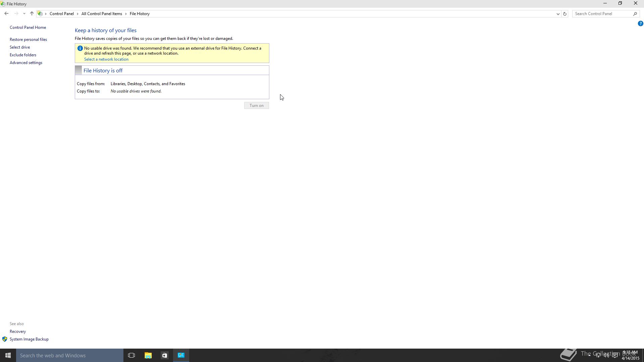
Task: Open the blue Help icon
Action: point(640,23)
